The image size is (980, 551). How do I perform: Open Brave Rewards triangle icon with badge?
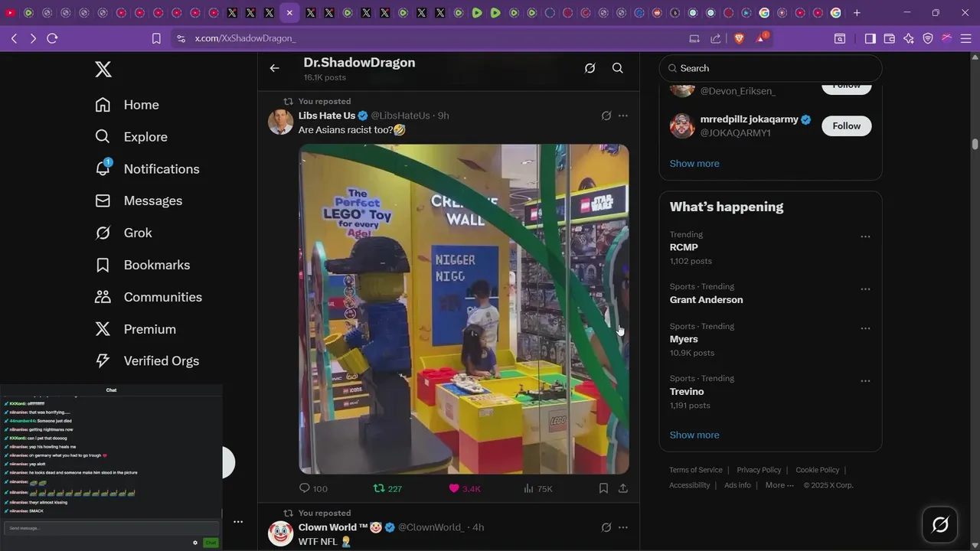(x=761, y=37)
